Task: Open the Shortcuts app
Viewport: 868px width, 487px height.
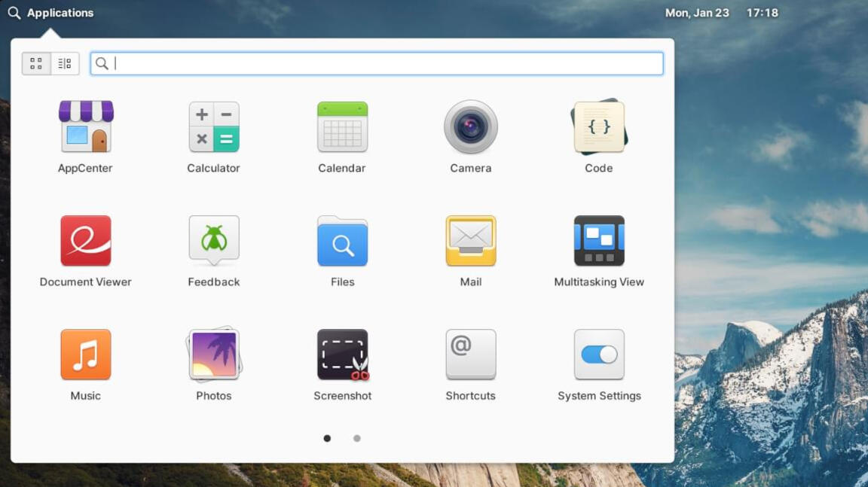Action: tap(470, 355)
